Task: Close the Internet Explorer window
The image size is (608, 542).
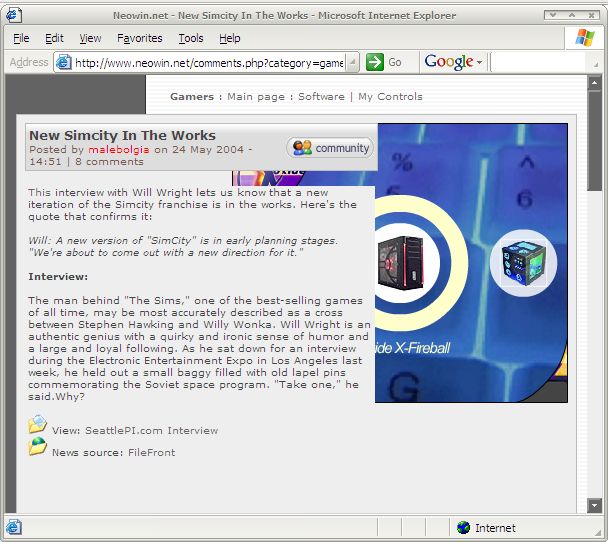Action: 591,15
